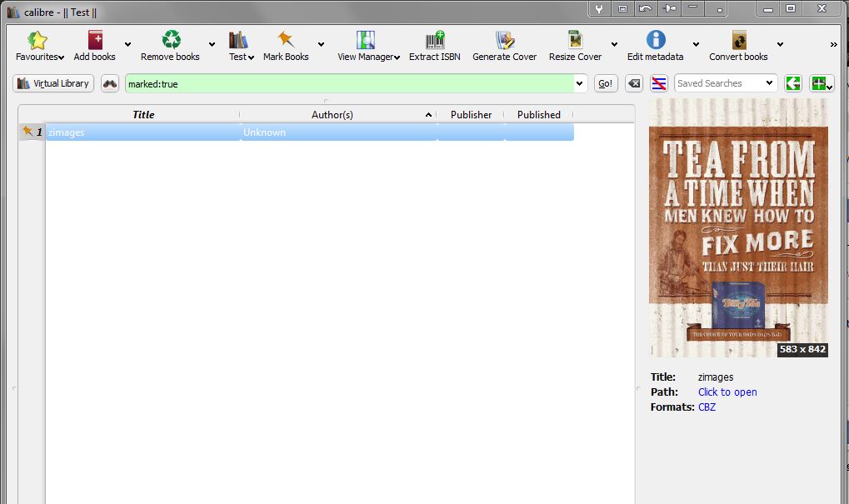Click the Resize Cover icon
This screenshot has width=849, height=504.
click(x=575, y=40)
